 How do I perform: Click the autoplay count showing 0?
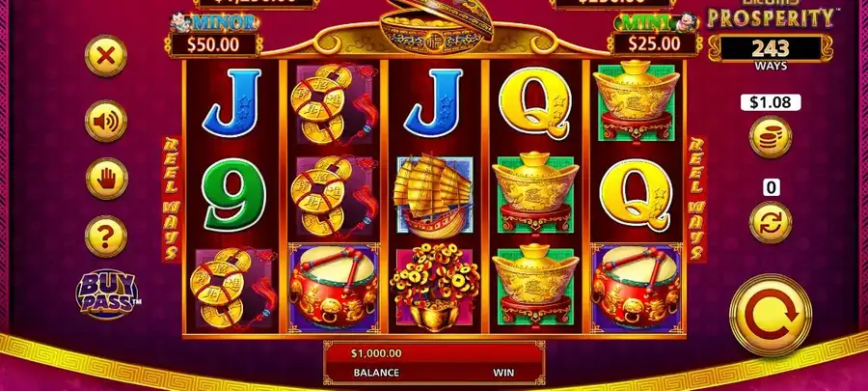[x=771, y=187]
